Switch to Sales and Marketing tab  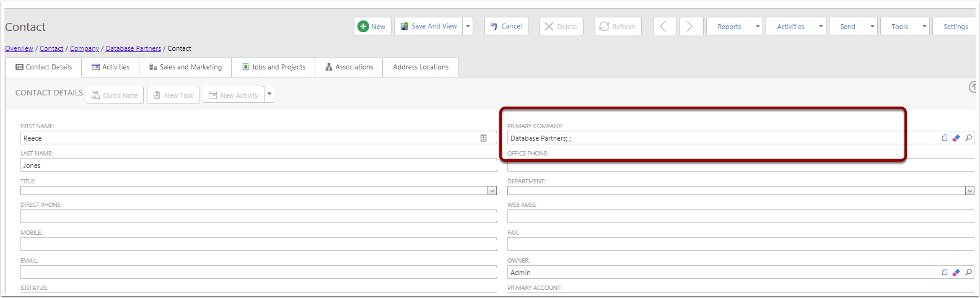[x=185, y=67]
